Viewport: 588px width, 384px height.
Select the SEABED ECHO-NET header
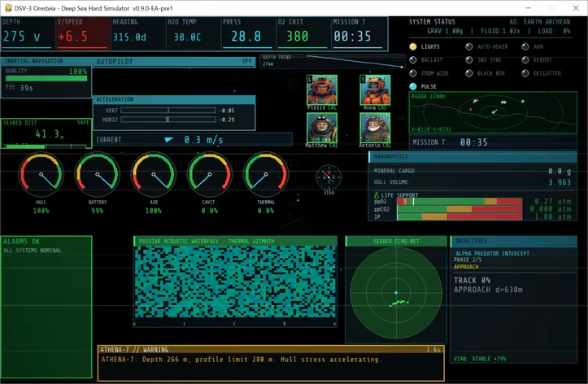click(x=396, y=241)
